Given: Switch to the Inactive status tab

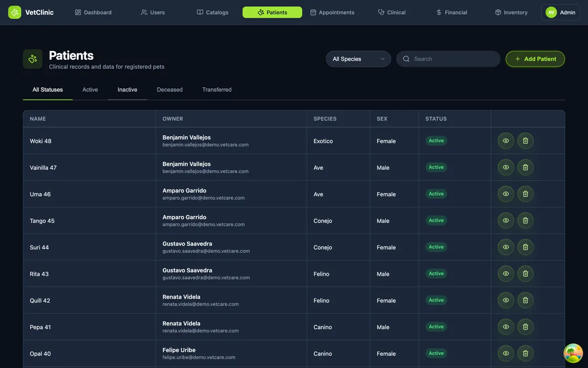Looking at the screenshot, I should (x=127, y=90).
